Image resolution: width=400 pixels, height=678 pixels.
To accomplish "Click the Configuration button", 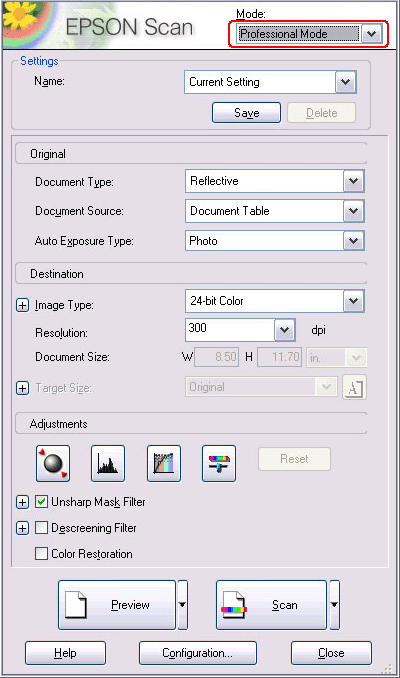I will click(x=198, y=653).
